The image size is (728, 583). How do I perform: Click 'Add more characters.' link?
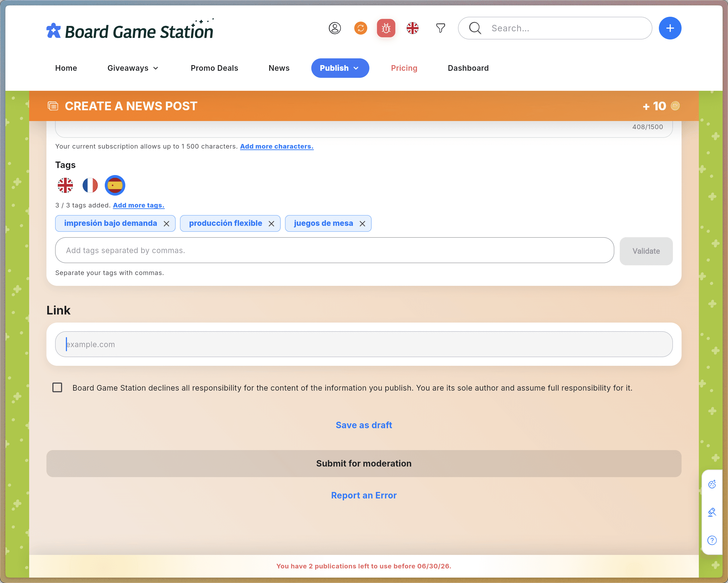coord(277,147)
